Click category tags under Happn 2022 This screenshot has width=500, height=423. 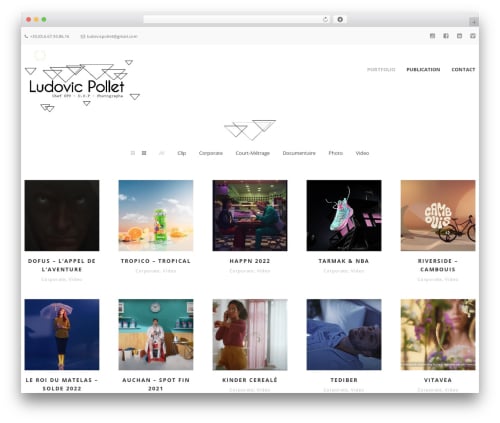[250, 271]
